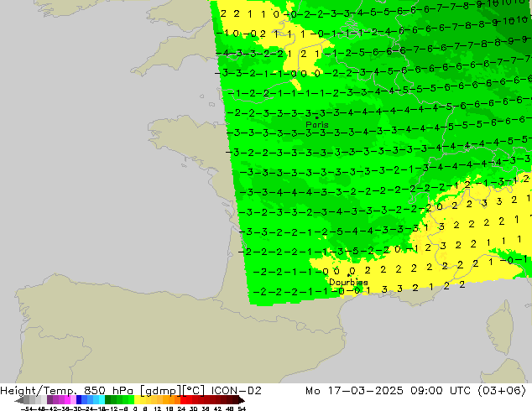Pick the bright red legend swatch at 24
Viewport: 532px width, 411px height.
pos(183,400)
